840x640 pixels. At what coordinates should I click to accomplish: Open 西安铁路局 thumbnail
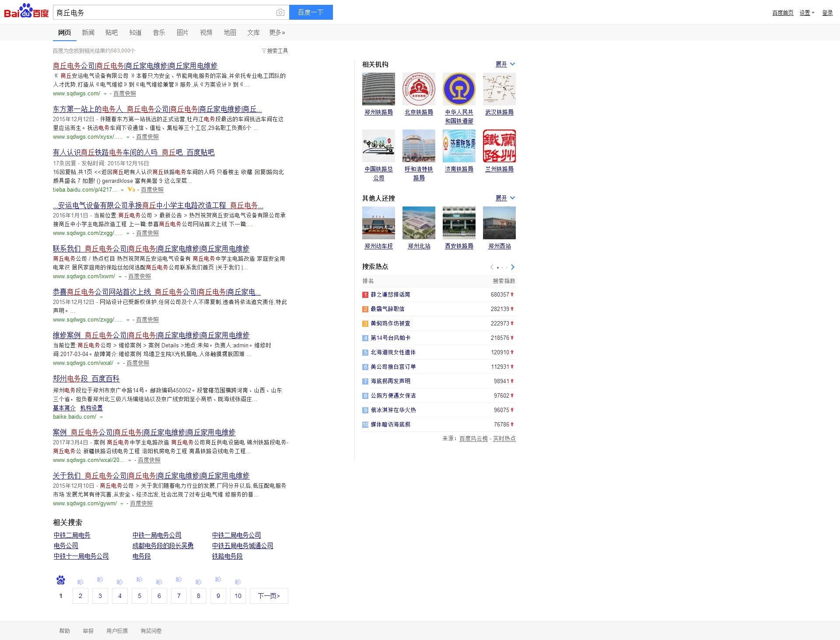[459, 223]
